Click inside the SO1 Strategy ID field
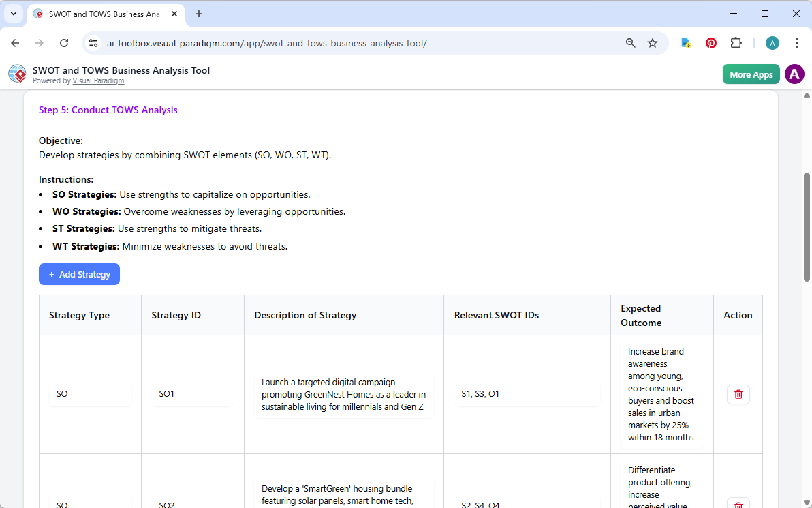Image resolution: width=812 pixels, height=508 pixels. [192, 394]
